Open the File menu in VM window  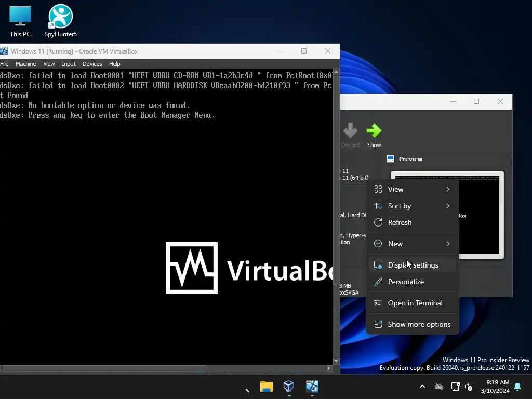coord(4,64)
